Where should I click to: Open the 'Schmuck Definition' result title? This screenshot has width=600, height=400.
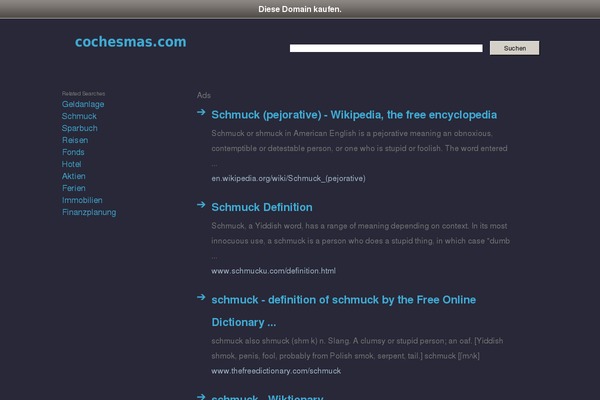click(262, 207)
